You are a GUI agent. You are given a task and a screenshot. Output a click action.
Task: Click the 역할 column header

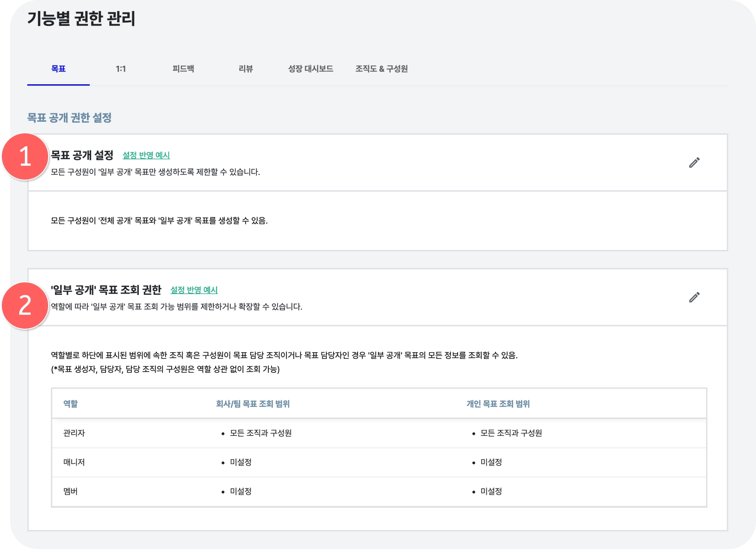tap(71, 404)
